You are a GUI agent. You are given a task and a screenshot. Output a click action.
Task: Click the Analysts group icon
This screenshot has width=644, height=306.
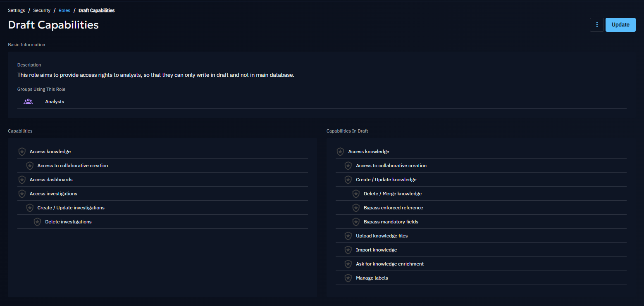[28, 102]
